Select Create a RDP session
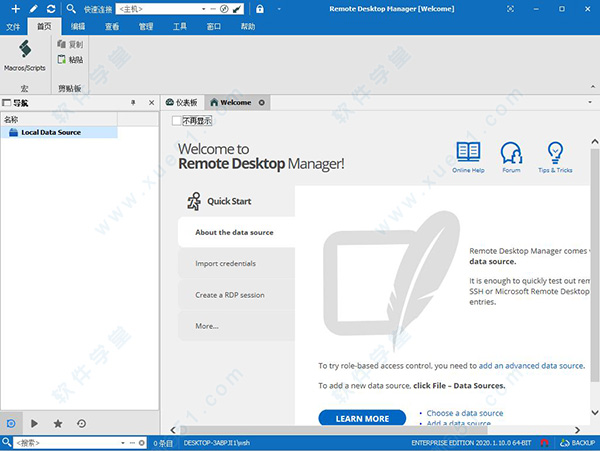Image resolution: width=600 pixels, height=451 pixels. [236, 295]
